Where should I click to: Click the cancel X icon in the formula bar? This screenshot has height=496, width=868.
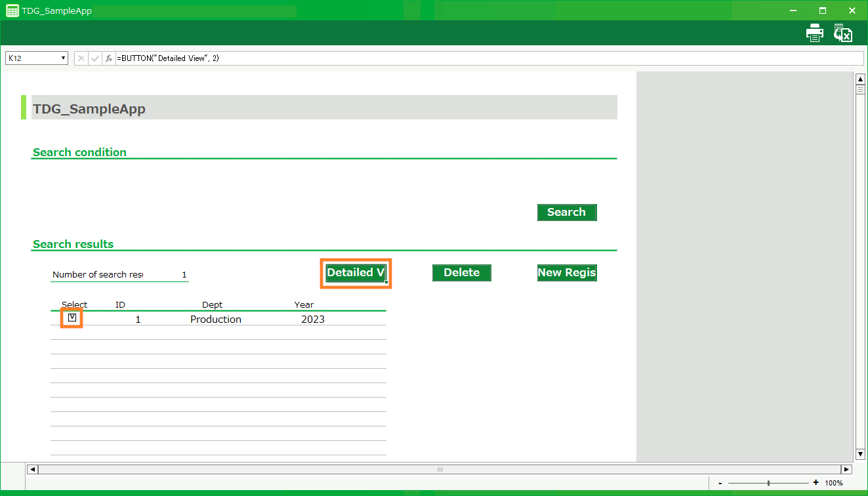pyautogui.click(x=81, y=58)
